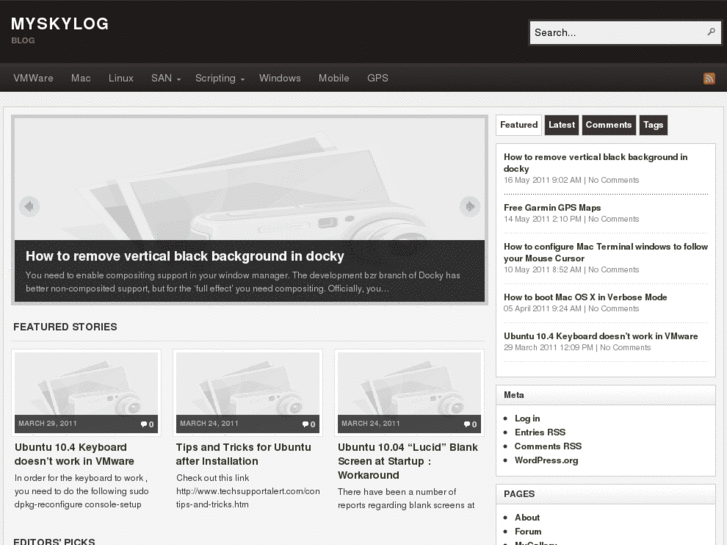This screenshot has width=727, height=545.
Task: Click No Comments under Free Garmin GPS Maps
Action: [x=613, y=219]
